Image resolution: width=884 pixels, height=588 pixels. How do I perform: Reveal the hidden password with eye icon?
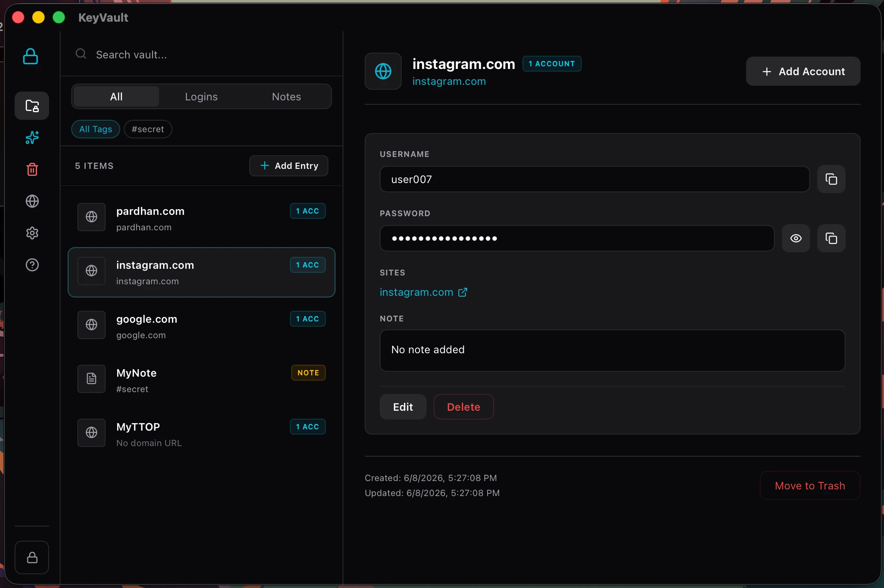796,238
